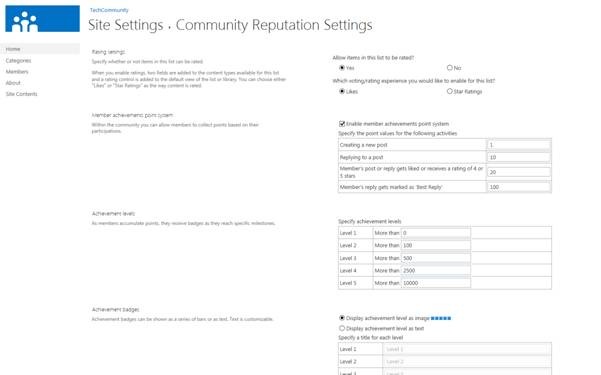Click the achievement bars badge image
This screenshot has height=375, width=601.
[x=441, y=318]
